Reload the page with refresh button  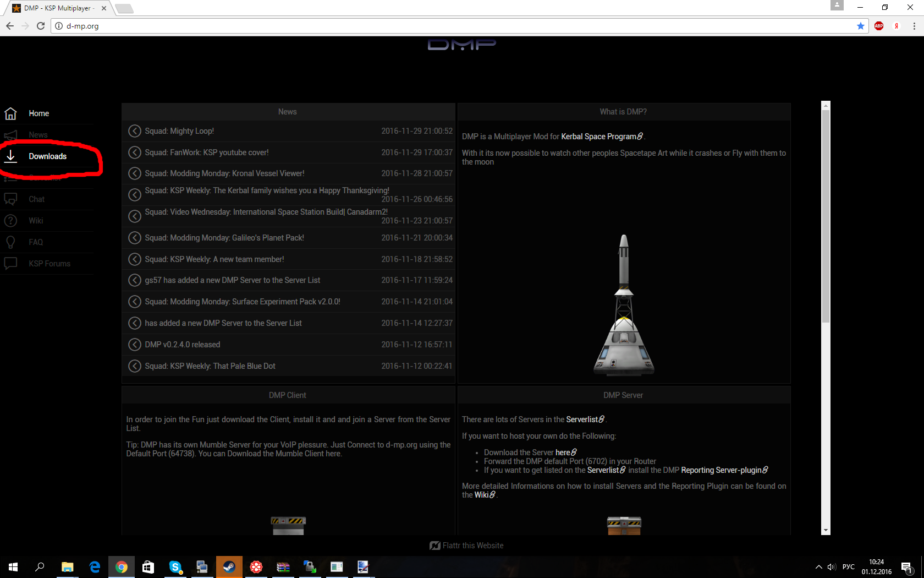[41, 26]
